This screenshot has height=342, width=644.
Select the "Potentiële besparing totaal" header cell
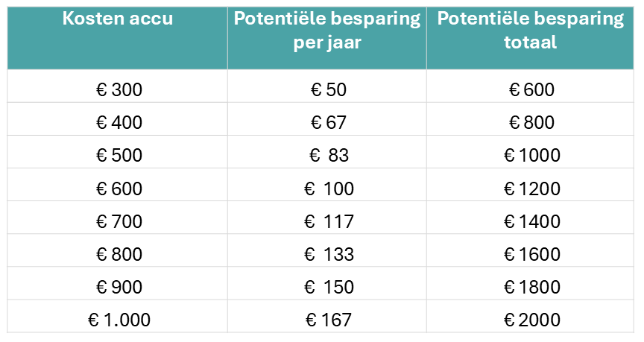coord(531,31)
